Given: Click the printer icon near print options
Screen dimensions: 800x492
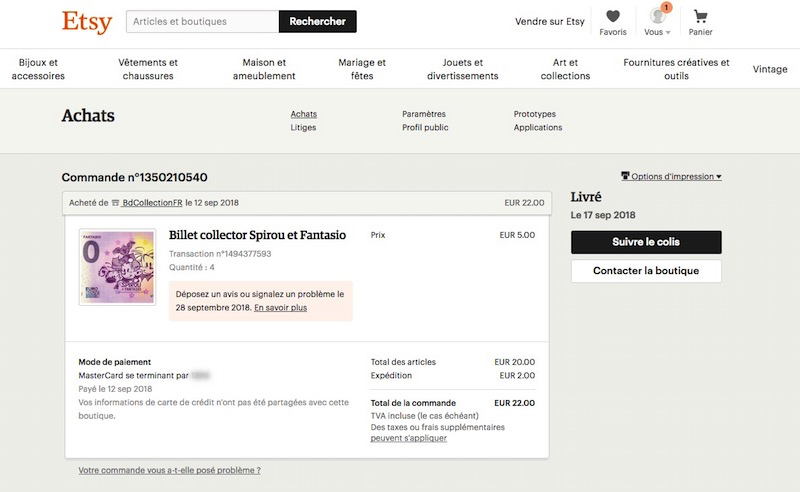Looking at the screenshot, I should (625, 177).
